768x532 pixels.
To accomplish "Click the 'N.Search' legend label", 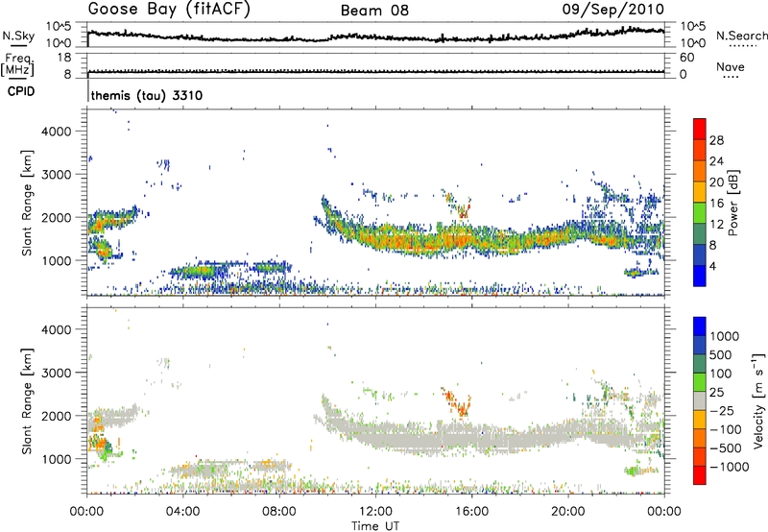I will click(742, 36).
